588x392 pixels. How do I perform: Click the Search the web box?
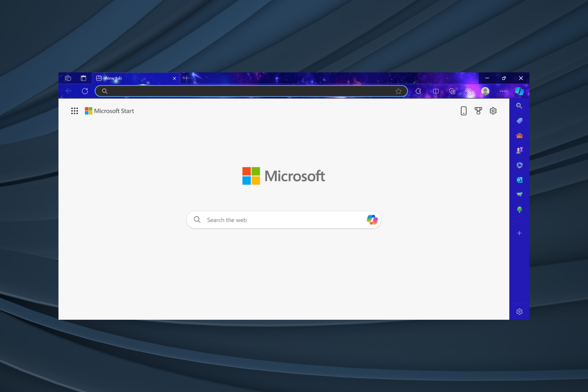[x=284, y=220]
